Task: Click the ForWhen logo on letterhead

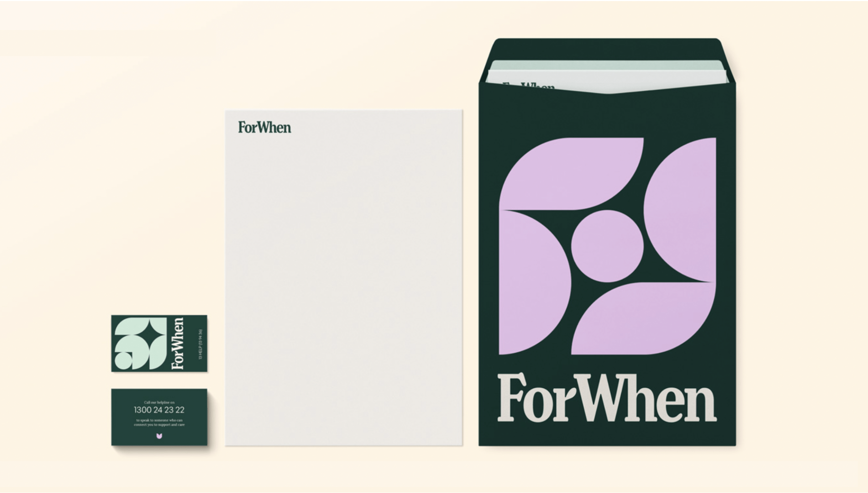Action: [264, 127]
